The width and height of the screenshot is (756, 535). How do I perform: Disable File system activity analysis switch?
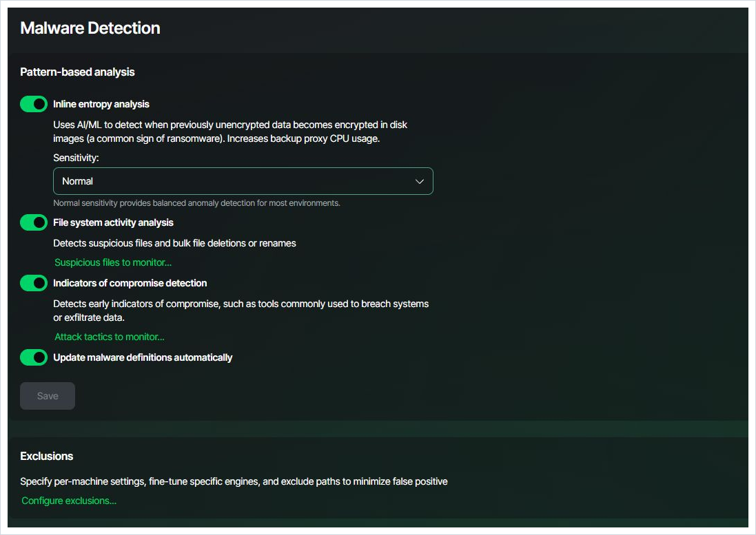tap(34, 222)
